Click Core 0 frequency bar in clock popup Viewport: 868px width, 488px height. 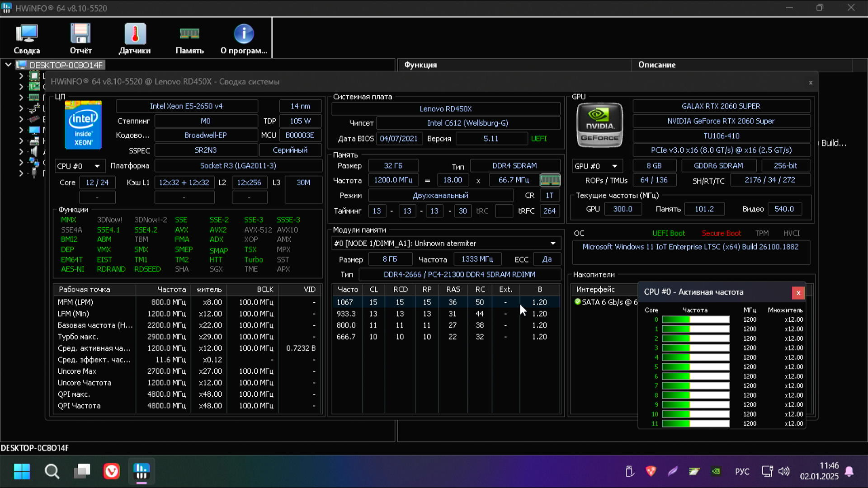click(695, 320)
